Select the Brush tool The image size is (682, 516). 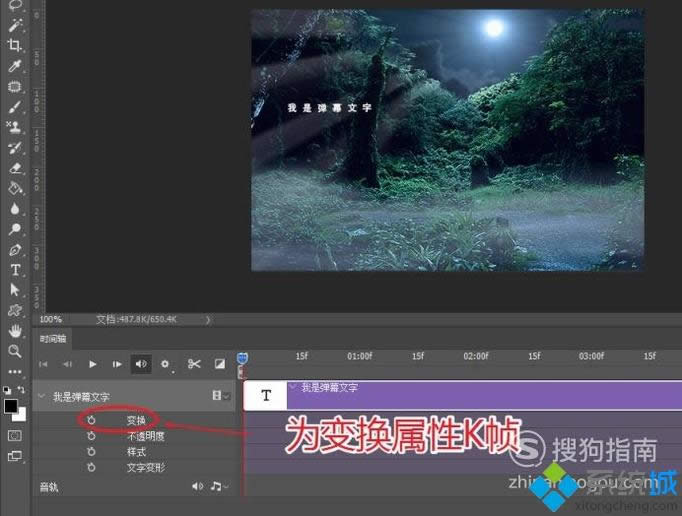pos(15,107)
